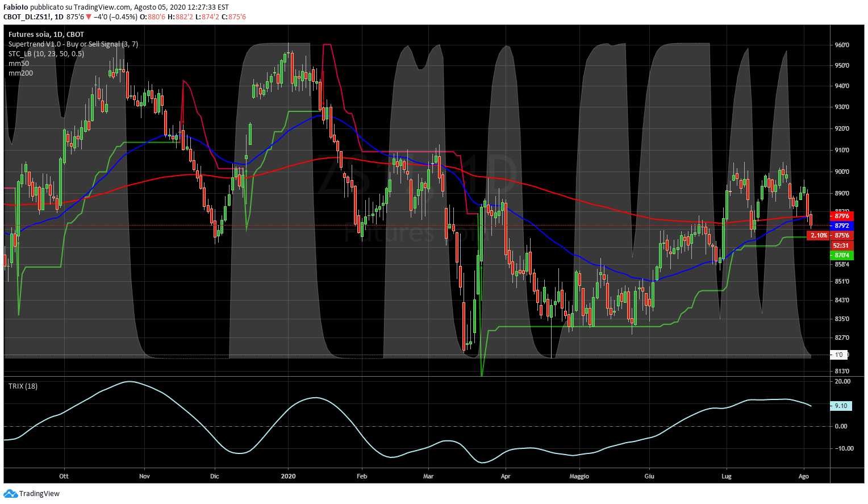Click the Apr label on time axis

pos(506,477)
